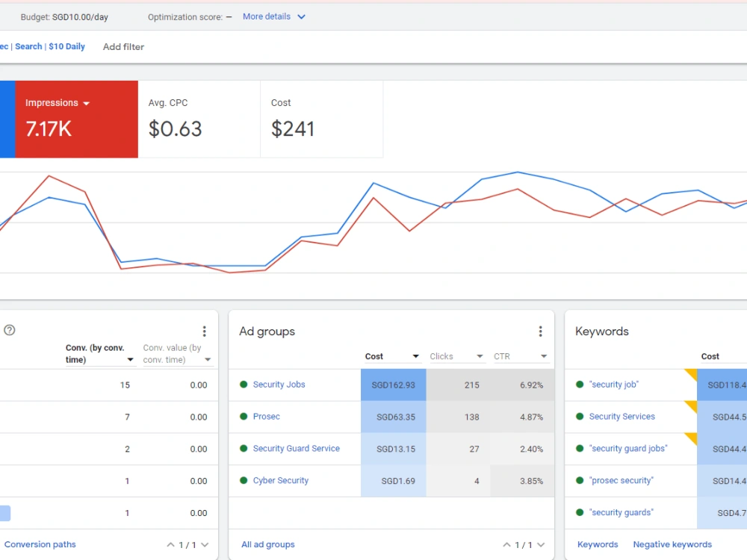This screenshot has height=560, width=747.
Task: Open Keywords Cost column header
Action: pos(710,356)
